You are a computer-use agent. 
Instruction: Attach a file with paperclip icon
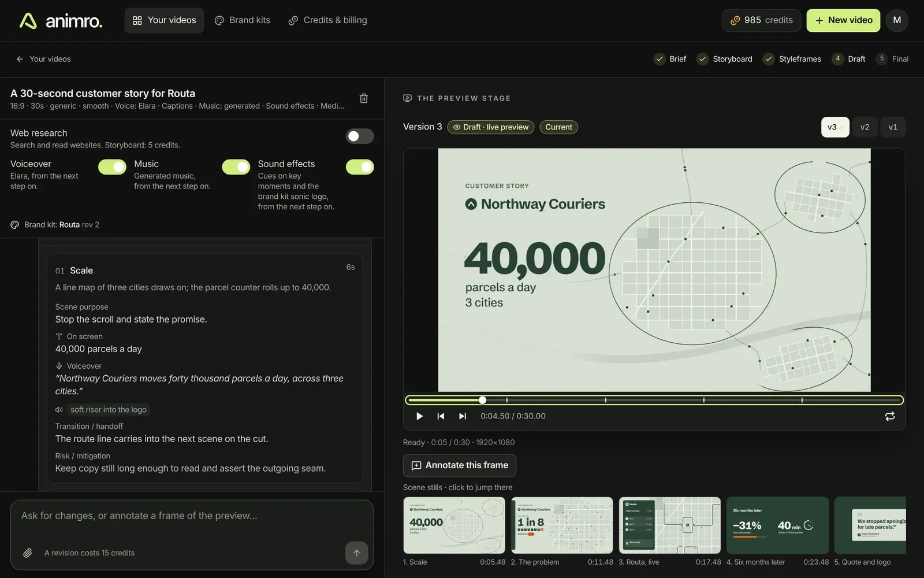pos(28,553)
